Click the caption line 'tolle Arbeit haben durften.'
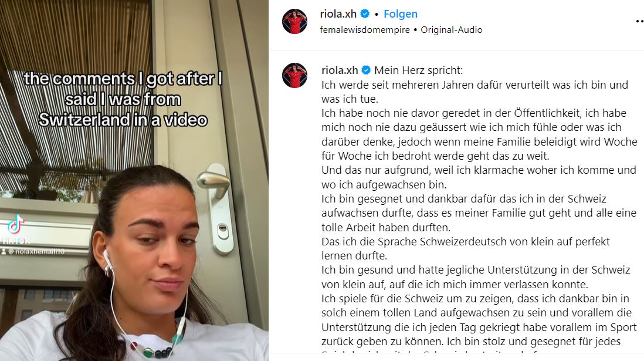 coord(386,227)
